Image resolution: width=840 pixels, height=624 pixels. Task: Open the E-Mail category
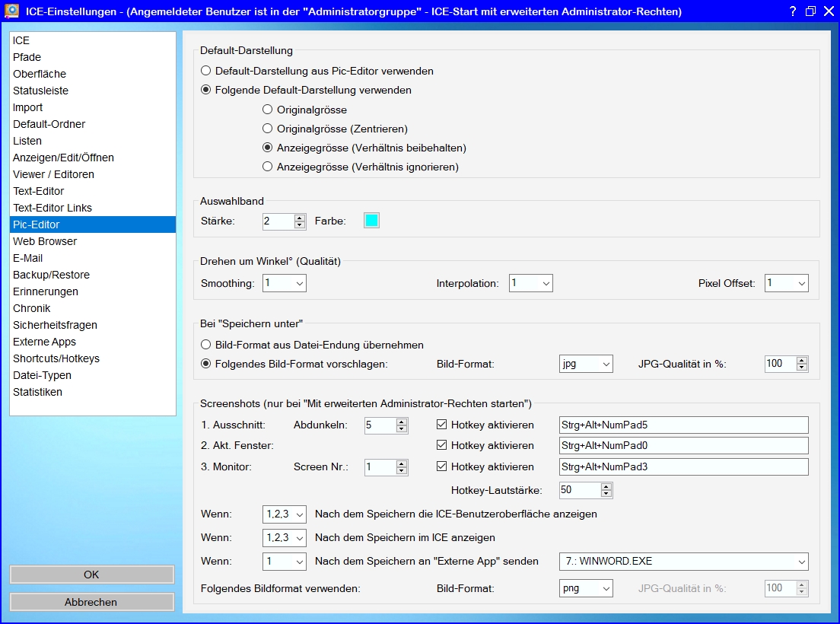93,258
